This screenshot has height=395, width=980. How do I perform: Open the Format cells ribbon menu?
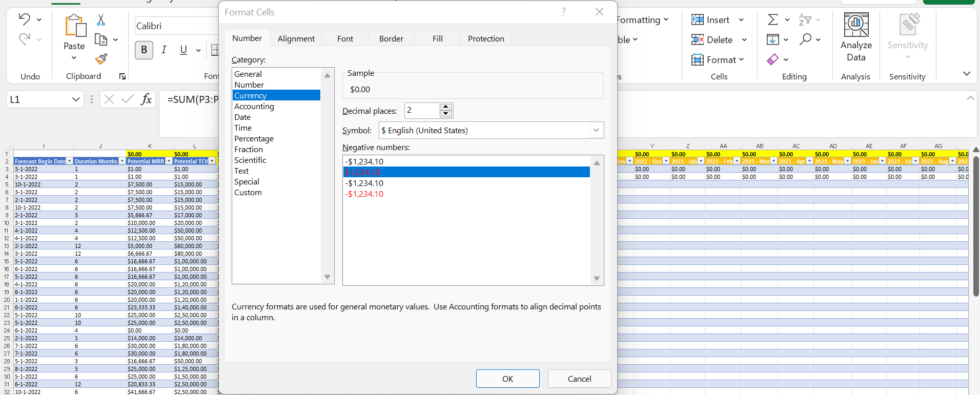click(x=718, y=59)
